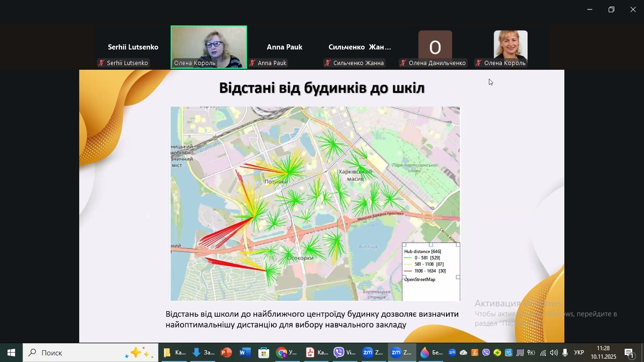Screen dimensions: 644x362
Task: Open the Windows notification center
Action: point(630,353)
